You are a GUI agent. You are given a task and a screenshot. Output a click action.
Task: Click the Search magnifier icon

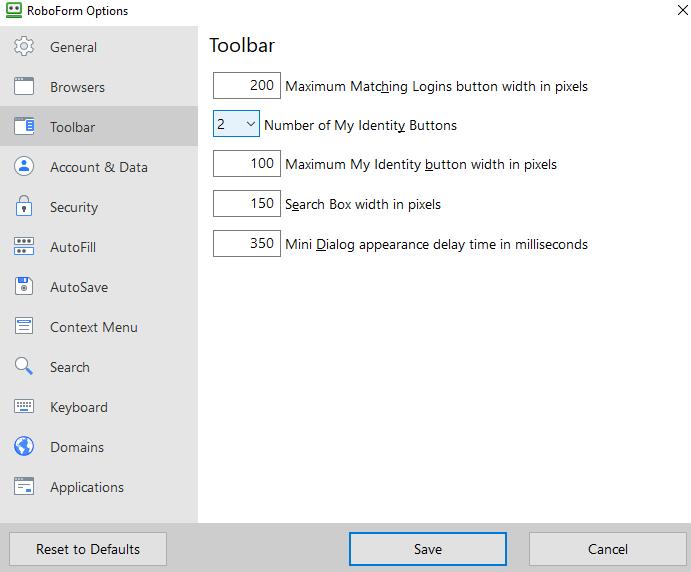[24, 367]
